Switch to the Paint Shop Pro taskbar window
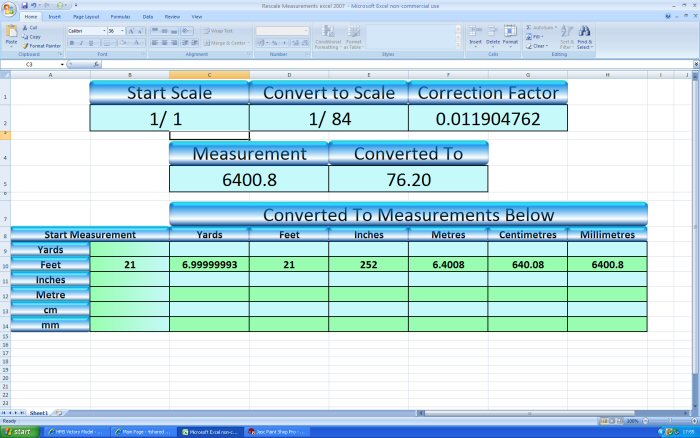The image size is (700, 438). tap(277, 432)
